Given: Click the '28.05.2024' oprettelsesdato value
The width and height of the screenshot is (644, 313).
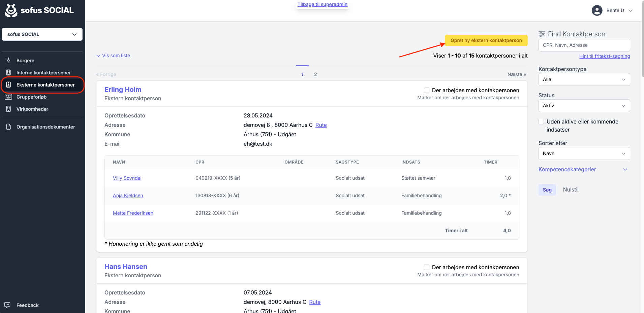Looking at the screenshot, I should [258, 115].
